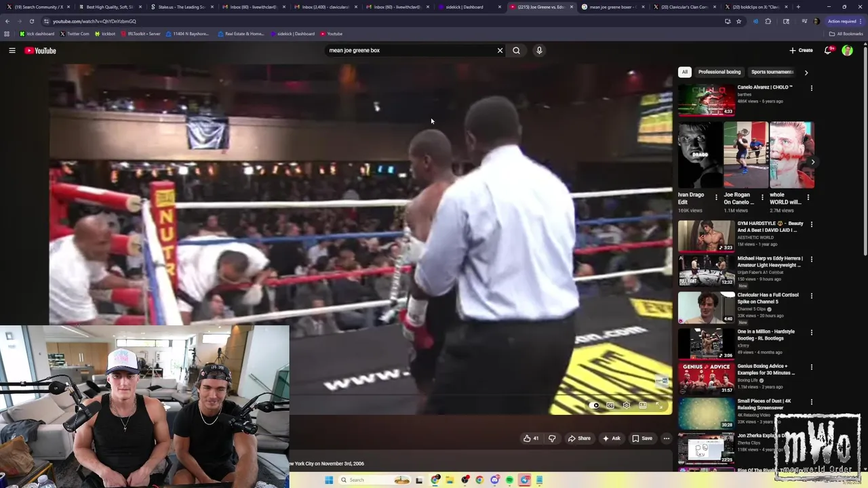868x488 pixels.
Task: Open the Create button
Action: pyautogui.click(x=801, y=50)
